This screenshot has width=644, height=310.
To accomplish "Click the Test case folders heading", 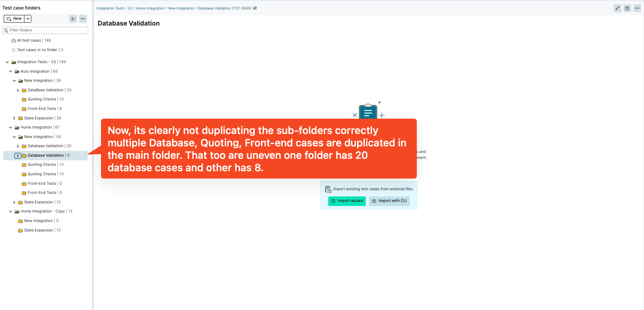I will click(22, 8).
